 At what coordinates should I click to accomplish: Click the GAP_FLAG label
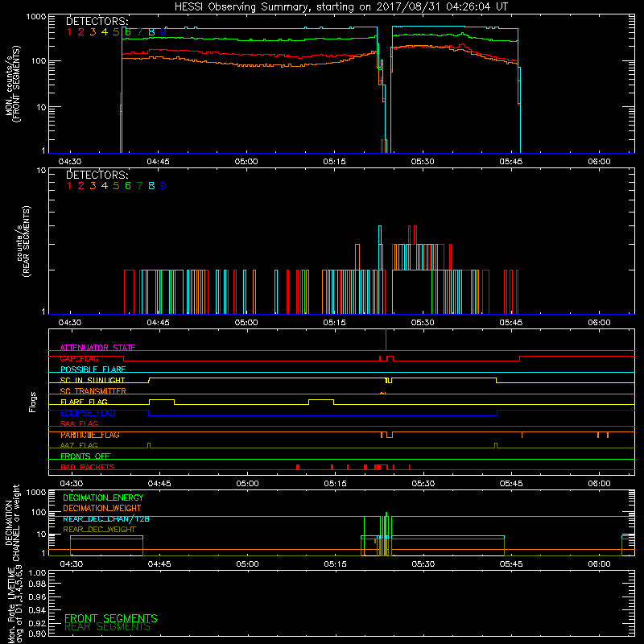coord(79,358)
